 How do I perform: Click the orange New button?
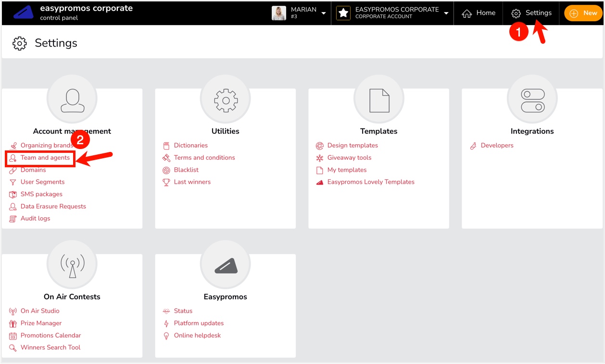click(x=583, y=13)
